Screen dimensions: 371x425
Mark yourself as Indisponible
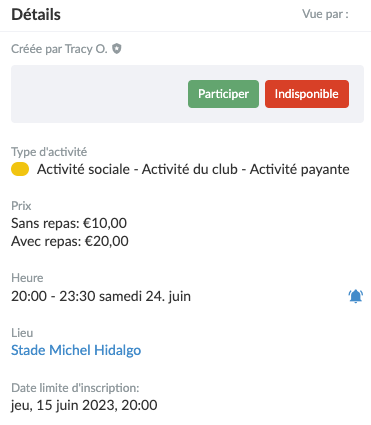pyautogui.click(x=307, y=94)
